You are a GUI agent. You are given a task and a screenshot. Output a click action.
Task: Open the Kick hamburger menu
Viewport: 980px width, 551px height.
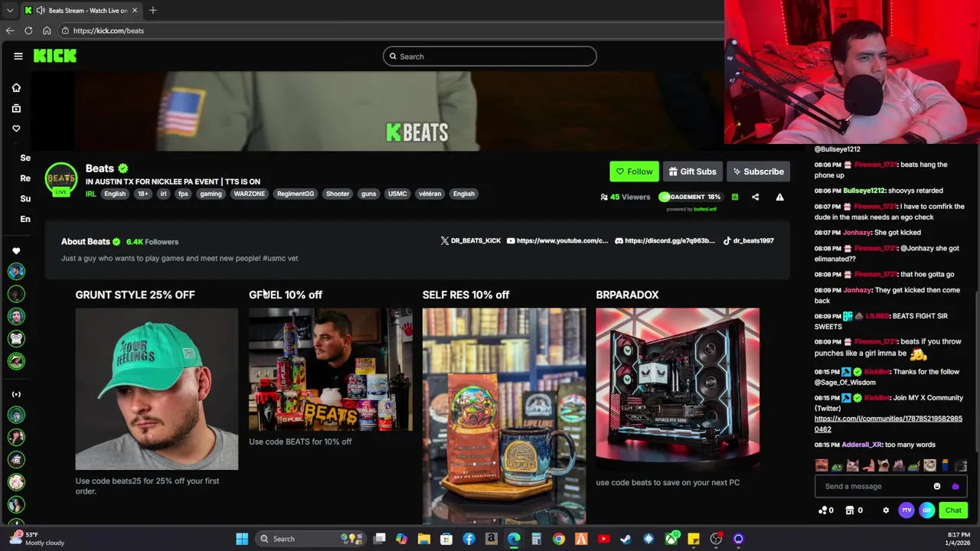point(18,56)
